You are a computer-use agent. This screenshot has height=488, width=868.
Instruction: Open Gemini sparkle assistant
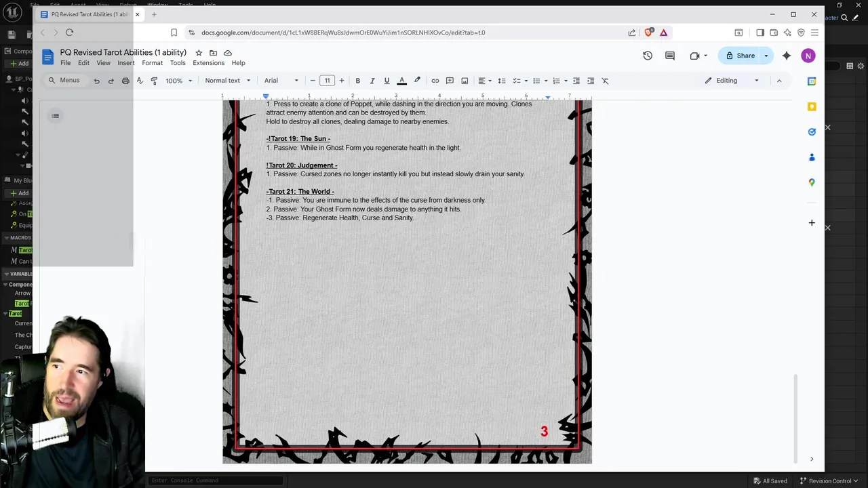[x=787, y=56]
